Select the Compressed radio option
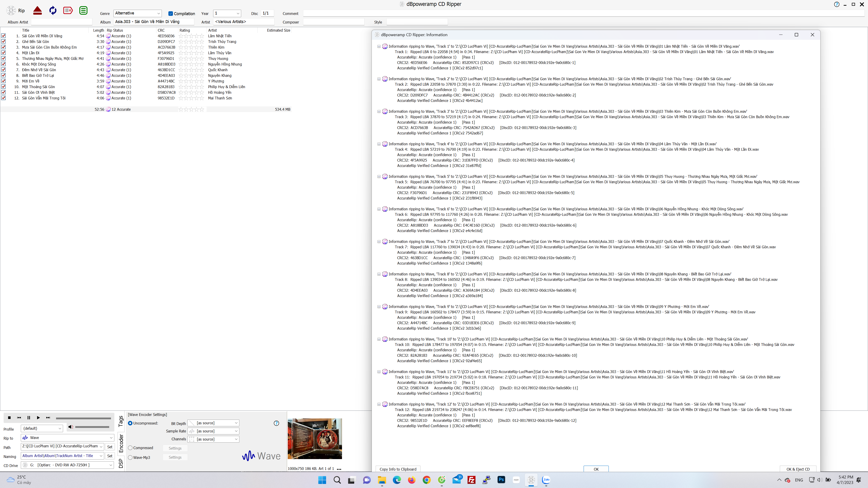The image size is (868, 488). coord(130,448)
